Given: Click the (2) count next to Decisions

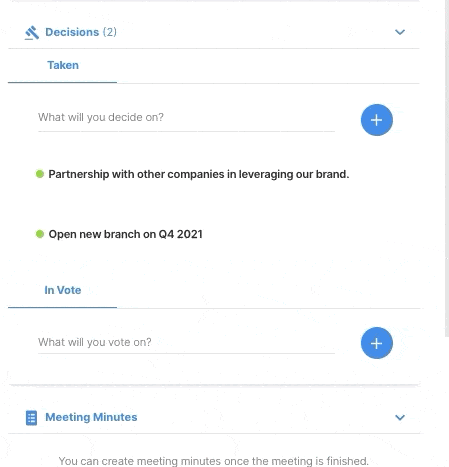Looking at the screenshot, I should [110, 32].
